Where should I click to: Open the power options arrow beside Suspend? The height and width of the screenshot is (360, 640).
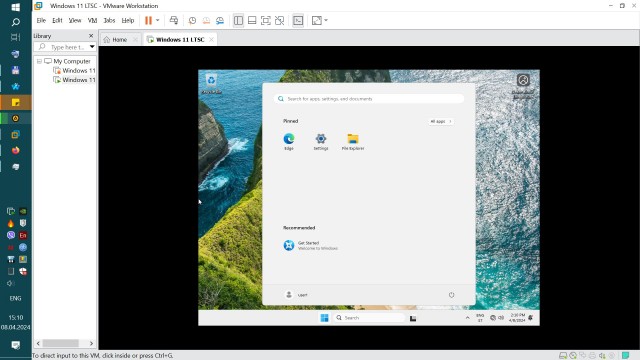tap(158, 20)
